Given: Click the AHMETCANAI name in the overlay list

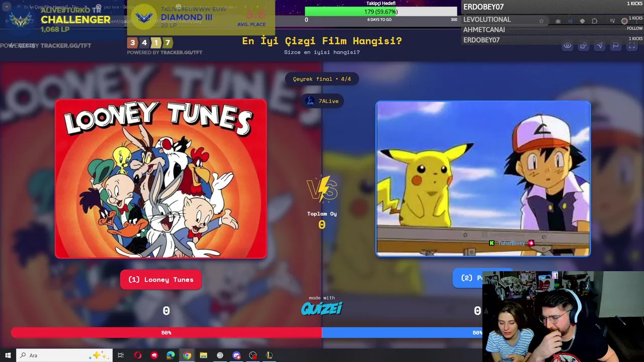Looking at the screenshot, I should [x=484, y=30].
